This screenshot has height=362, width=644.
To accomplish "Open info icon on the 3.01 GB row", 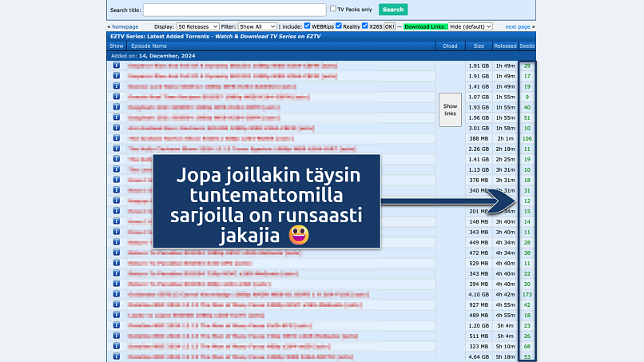I will [116, 128].
